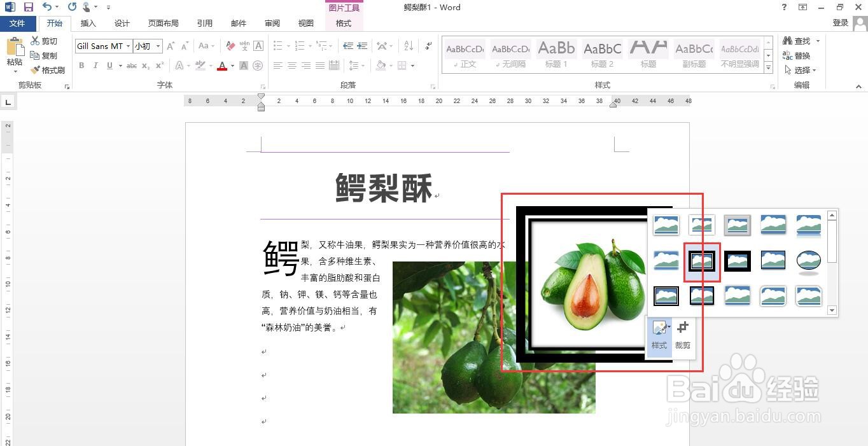868x446 pixels.
Task: Open the Bullets list dropdown
Action: click(289, 46)
